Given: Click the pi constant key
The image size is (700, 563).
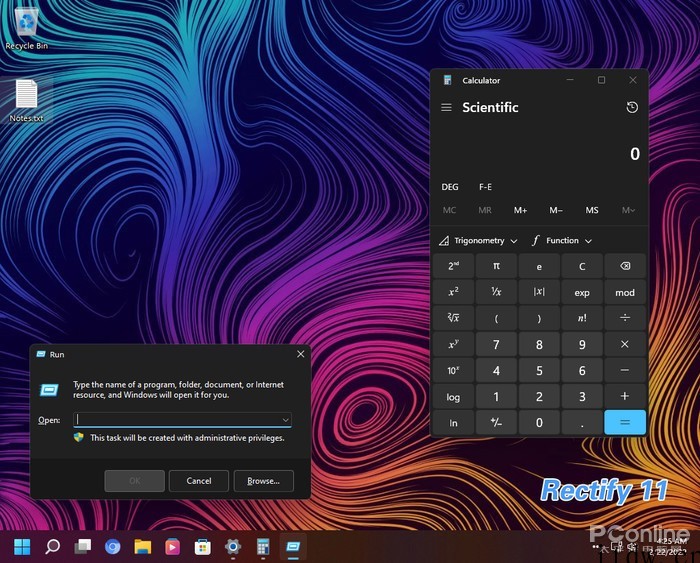Looking at the screenshot, I should pyautogui.click(x=496, y=266).
